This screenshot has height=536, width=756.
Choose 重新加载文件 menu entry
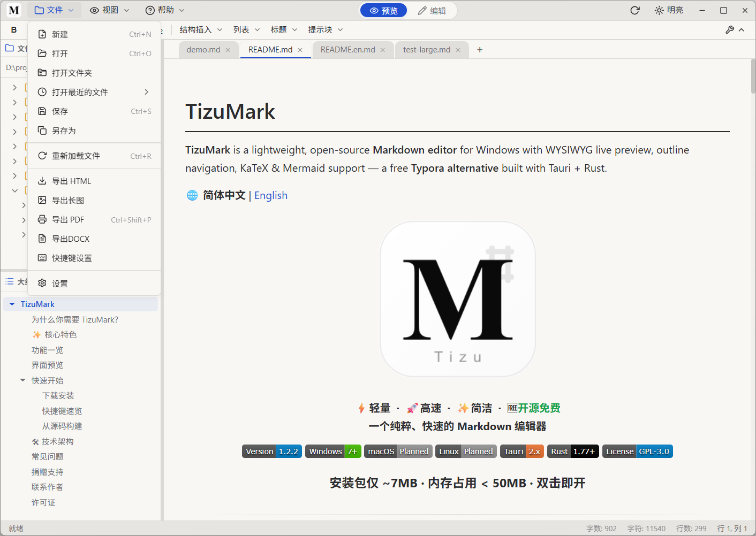(94, 156)
